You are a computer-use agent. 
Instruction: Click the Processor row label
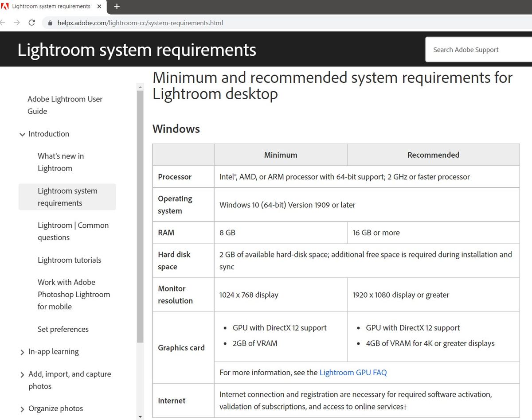tap(175, 177)
